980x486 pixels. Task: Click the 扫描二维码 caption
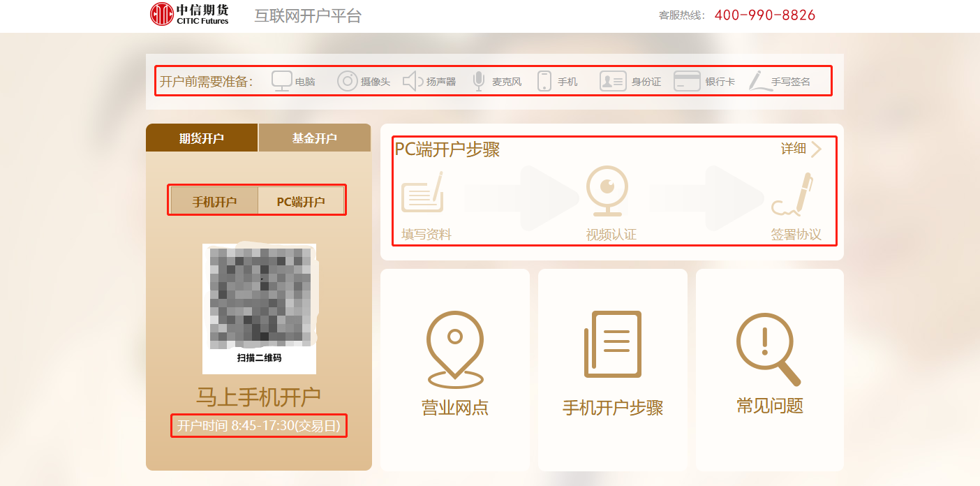pos(259,358)
